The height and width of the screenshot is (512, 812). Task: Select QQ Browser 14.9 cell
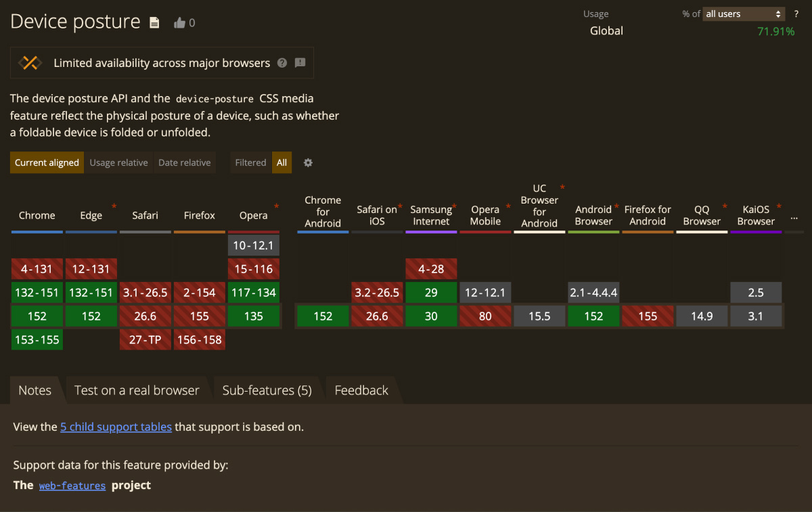702,317
